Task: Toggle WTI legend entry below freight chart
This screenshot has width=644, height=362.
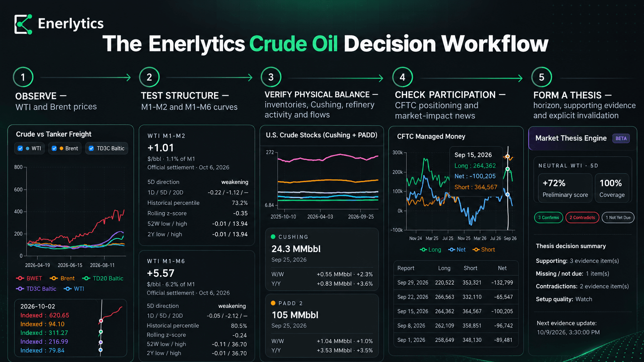Action: point(74,289)
